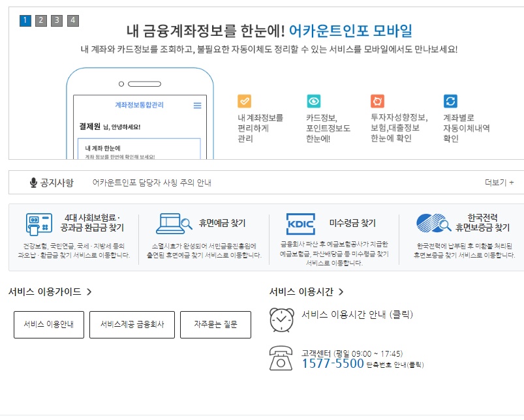Image resolution: width=524 pixels, height=420 pixels.
Task: Click 어카운트인포 모바일 banner headline
Action: pyautogui.click(x=350, y=31)
